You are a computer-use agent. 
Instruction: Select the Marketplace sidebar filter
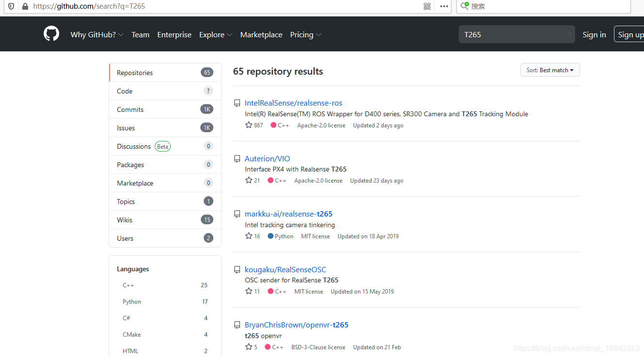[x=165, y=183]
